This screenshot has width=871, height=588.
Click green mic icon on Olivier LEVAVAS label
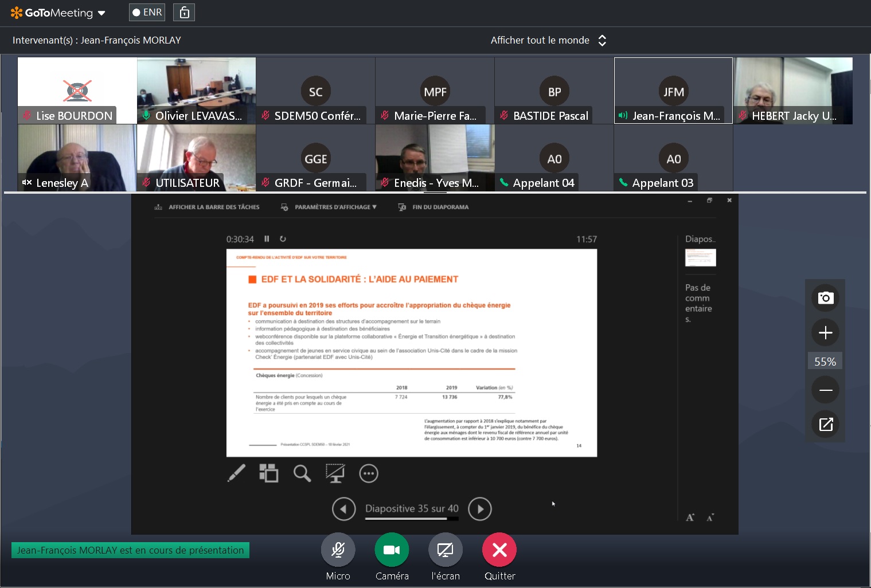(146, 115)
